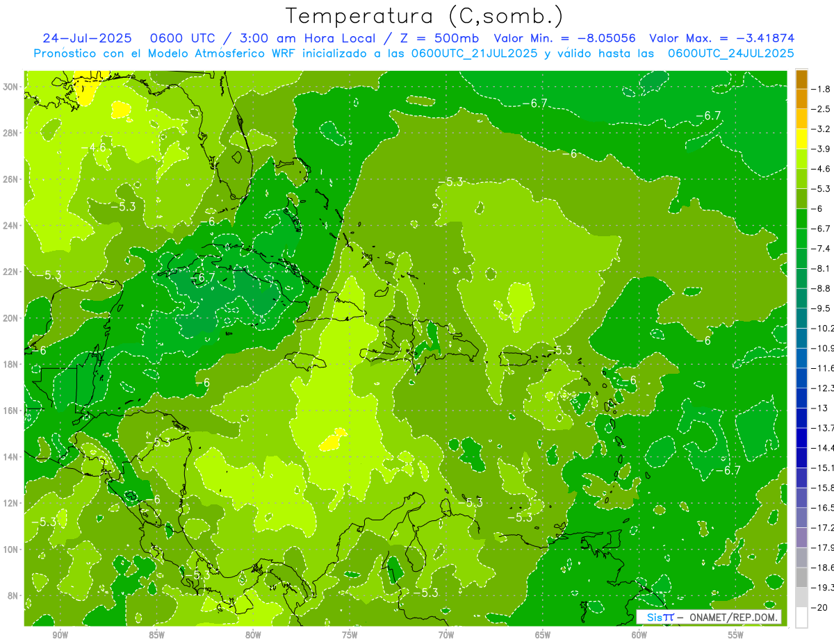834x644 pixels.
Task: Click the '24N' latitude axis label
Action: 10,225
